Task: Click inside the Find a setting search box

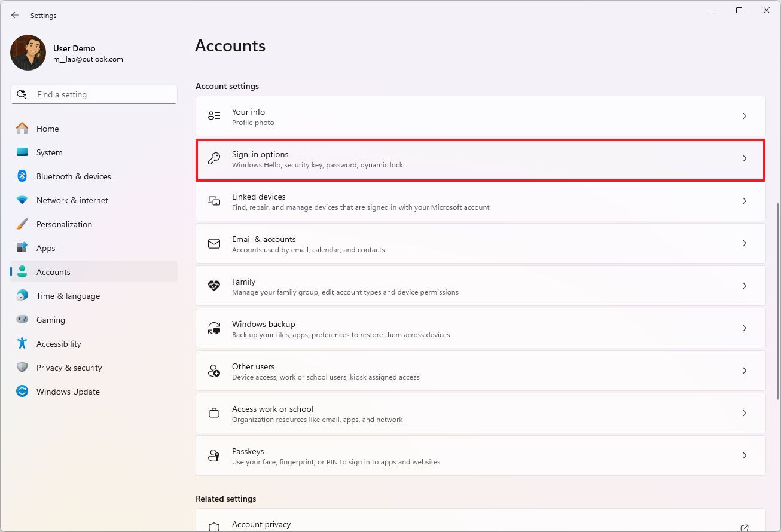Action: [94, 94]
